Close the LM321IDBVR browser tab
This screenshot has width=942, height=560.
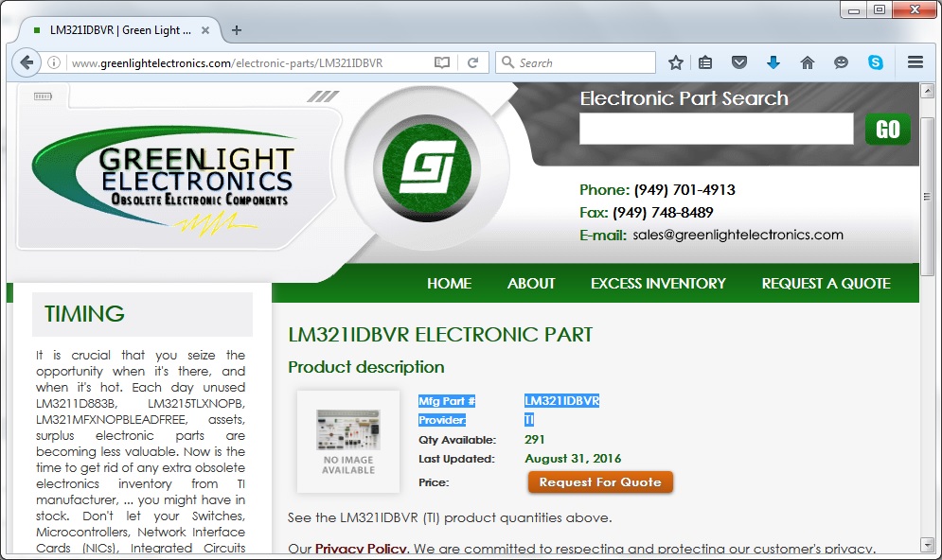coord(205,30)
